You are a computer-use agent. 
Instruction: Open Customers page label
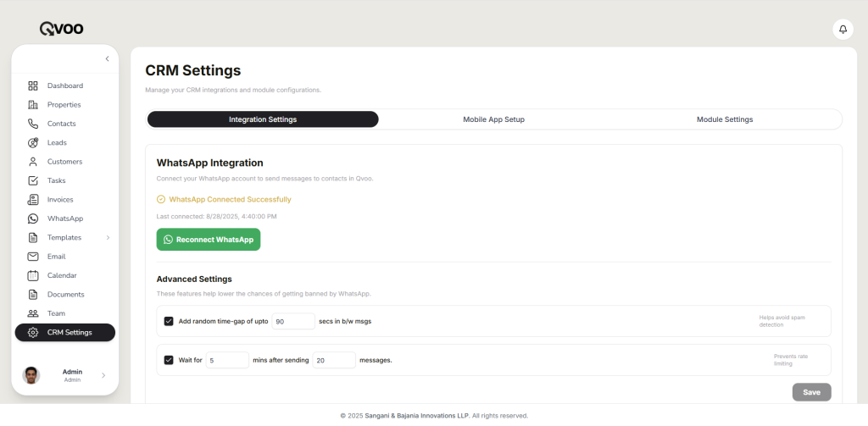click(64, 162)
